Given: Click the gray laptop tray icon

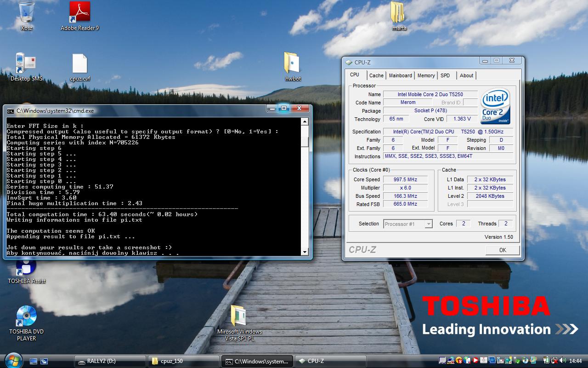Looking at the screenshot, I should tap(442, 361).
